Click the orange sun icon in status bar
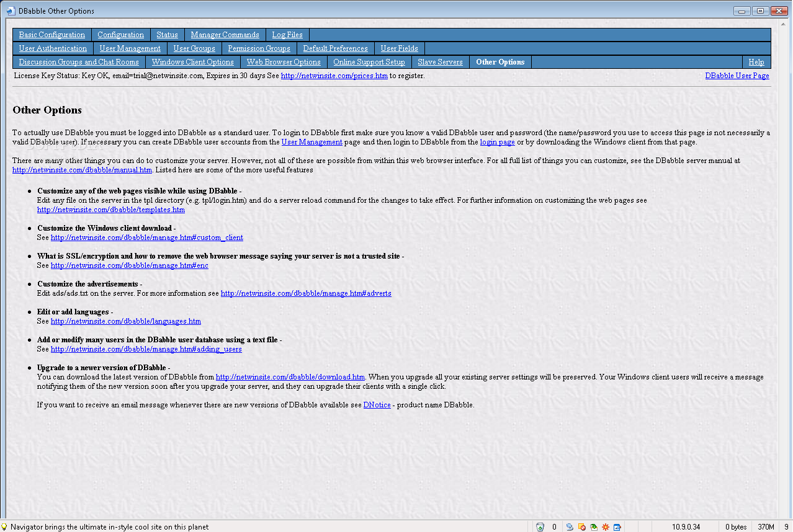This screenshot has width=793, height=532. pos(605,527)
